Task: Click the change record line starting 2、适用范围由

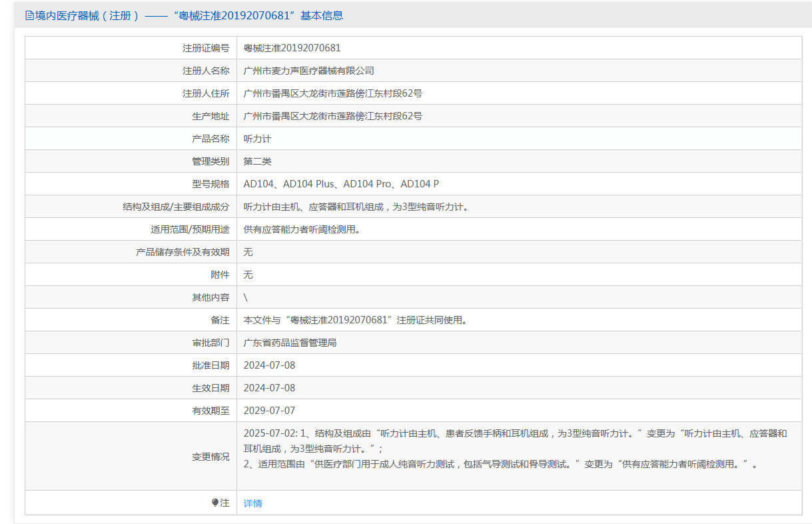Action: (x=501, y=464)
